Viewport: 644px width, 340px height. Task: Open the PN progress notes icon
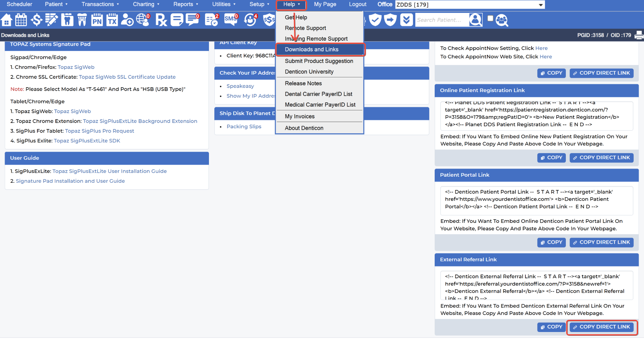(x=97, y=19)
